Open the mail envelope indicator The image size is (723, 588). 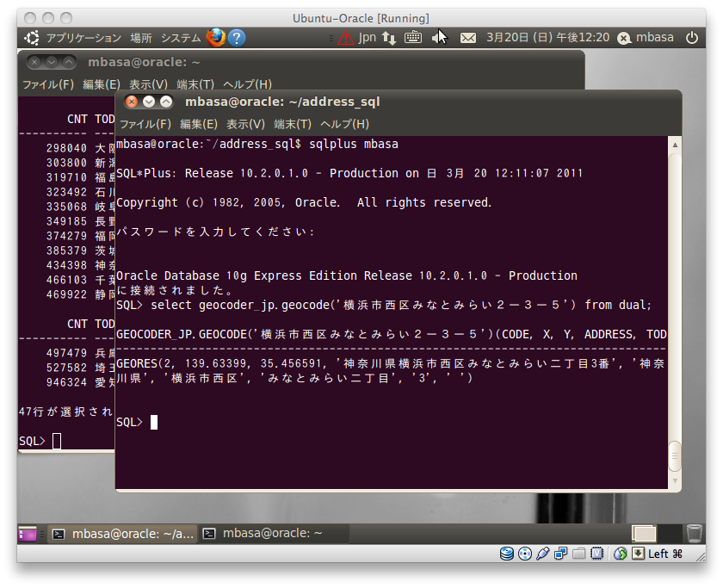click(x=468, y=38)
